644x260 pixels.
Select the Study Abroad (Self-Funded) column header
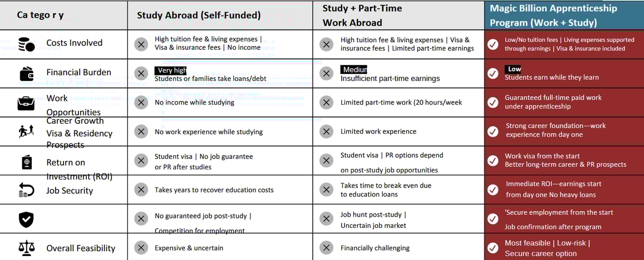[199, 15]
